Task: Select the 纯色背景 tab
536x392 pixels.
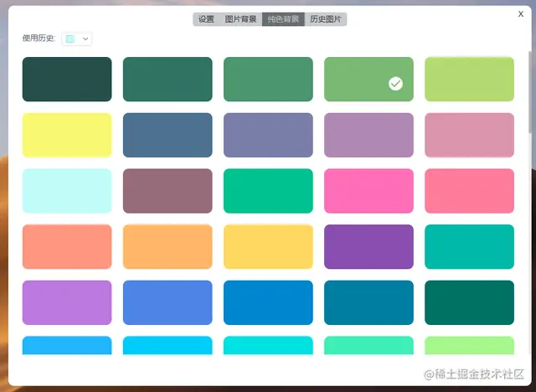Action: (x=283, y=19)
